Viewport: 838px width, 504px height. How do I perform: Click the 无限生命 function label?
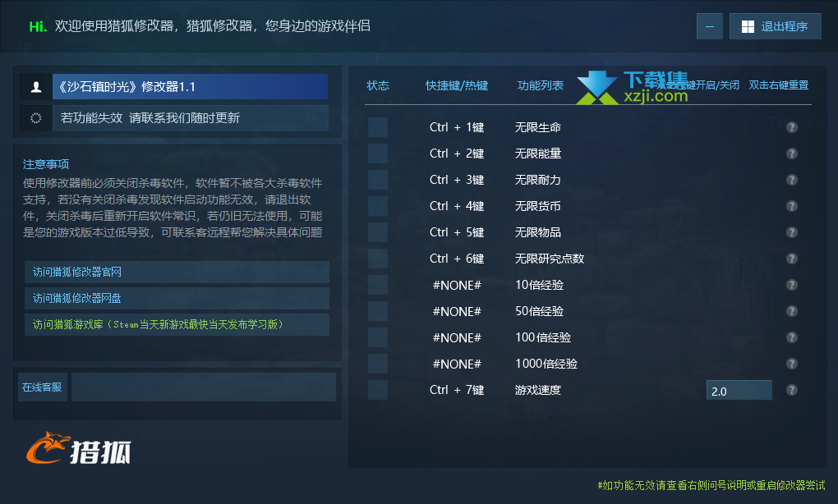point(537,127)
